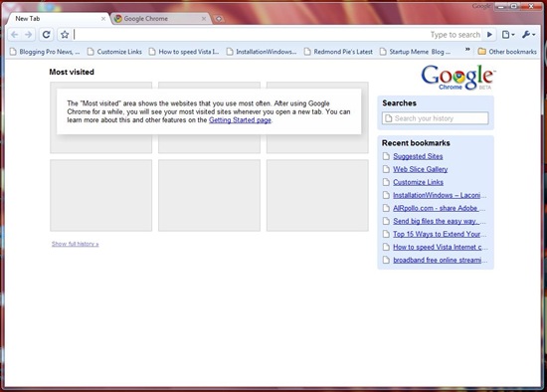Maximize the Chrome window
Viewport: 547px width, 392px height.
tap(513, 6)
